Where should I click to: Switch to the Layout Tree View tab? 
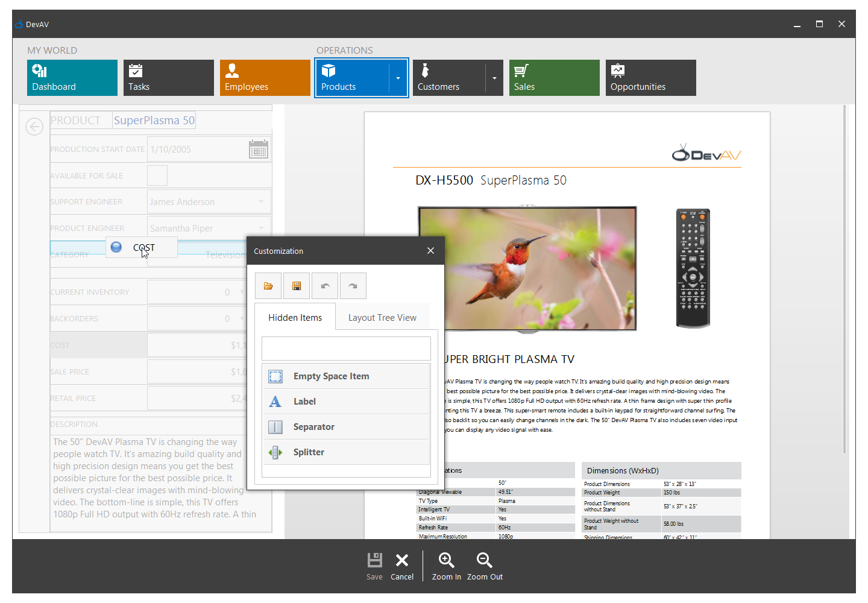[382, 318]
